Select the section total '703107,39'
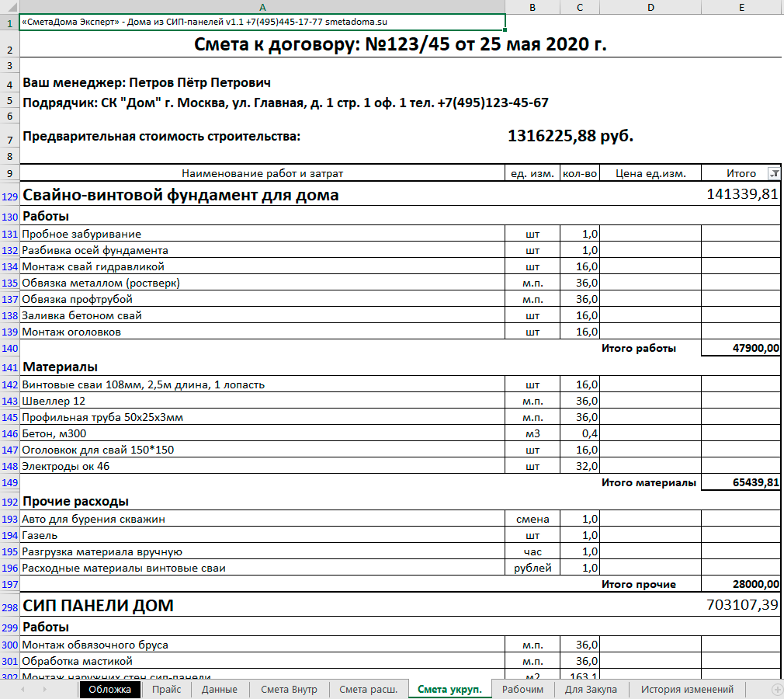Screen dimensions: 784x699 coord(743,605)
